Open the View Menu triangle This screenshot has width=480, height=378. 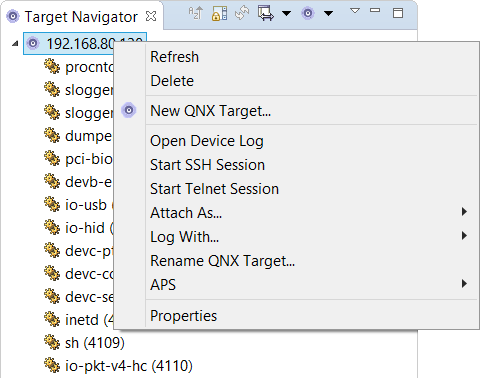355,11
